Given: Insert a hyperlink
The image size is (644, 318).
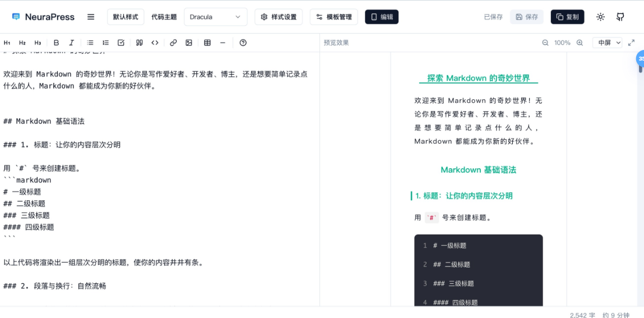Looking at the screenshot, I should 173,43.
